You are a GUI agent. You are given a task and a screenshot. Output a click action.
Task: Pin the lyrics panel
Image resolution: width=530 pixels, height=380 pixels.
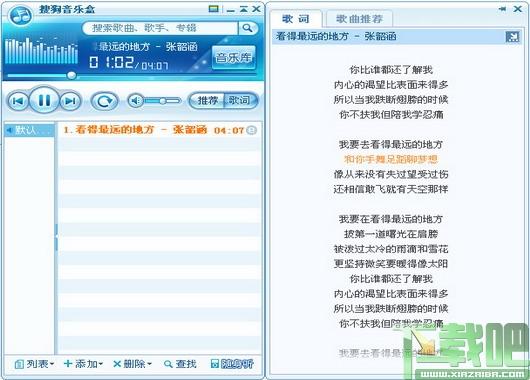pos(502,9)
